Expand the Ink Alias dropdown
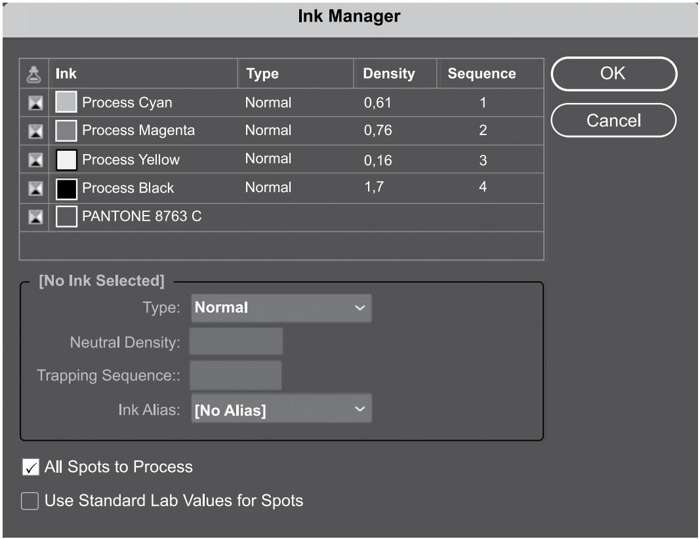Image resolution: width=700 pixels, height=539 pixels. (280, 410)
